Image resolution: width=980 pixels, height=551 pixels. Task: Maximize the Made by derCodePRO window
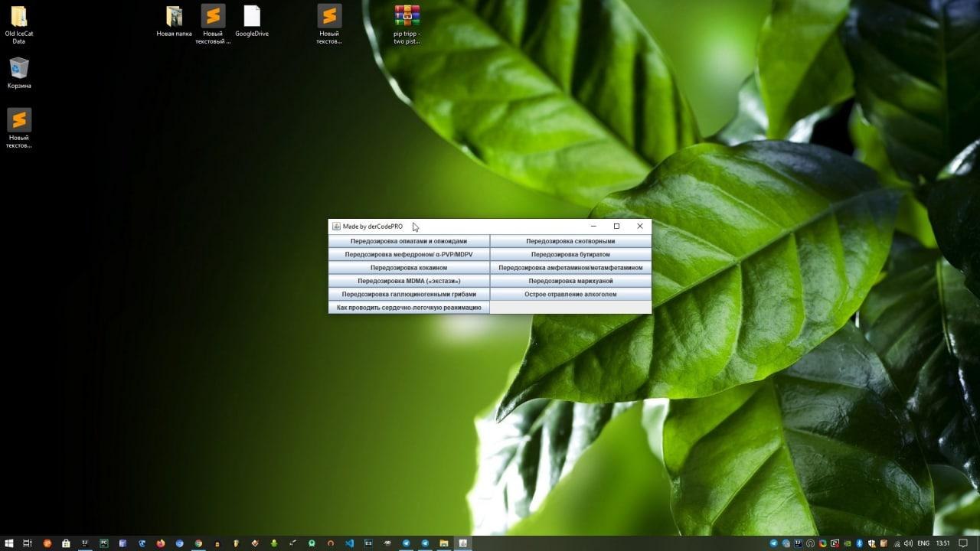pyautogui.click(x=616, y=227)
